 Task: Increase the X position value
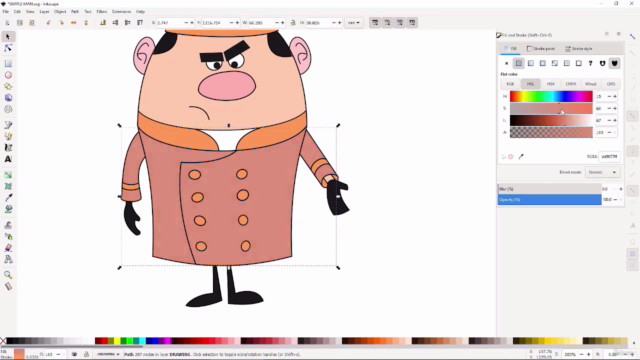(x=192, y=23)
